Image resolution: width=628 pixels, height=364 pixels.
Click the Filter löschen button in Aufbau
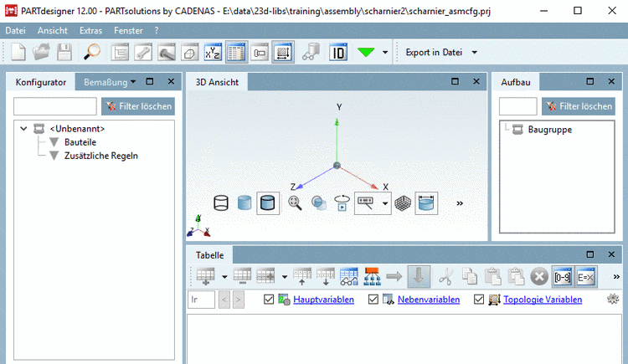point(579,106)
